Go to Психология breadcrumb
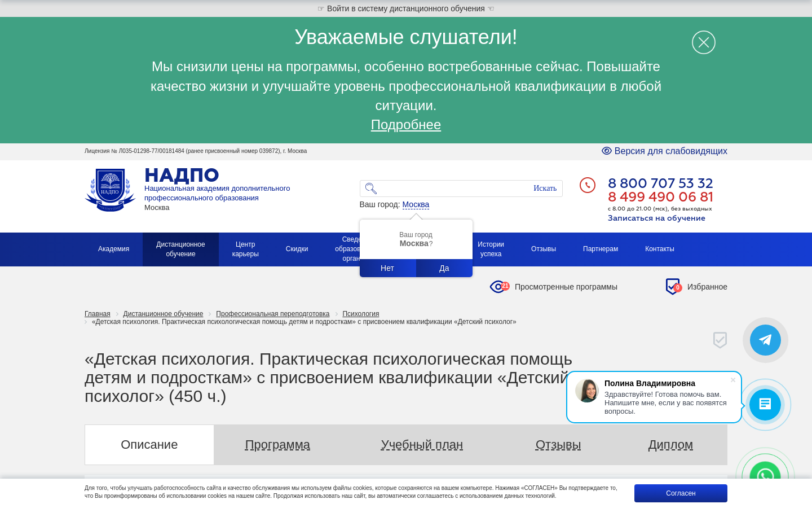812x508 pixels. click(x=361, y=314)
